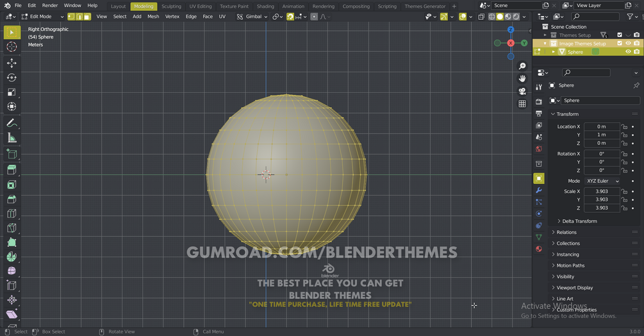Image resolution: width=644 pixels, height=336 pixels.
Task: Open Render properties tab
Action: pyautogui.click(x=539, y=101)
